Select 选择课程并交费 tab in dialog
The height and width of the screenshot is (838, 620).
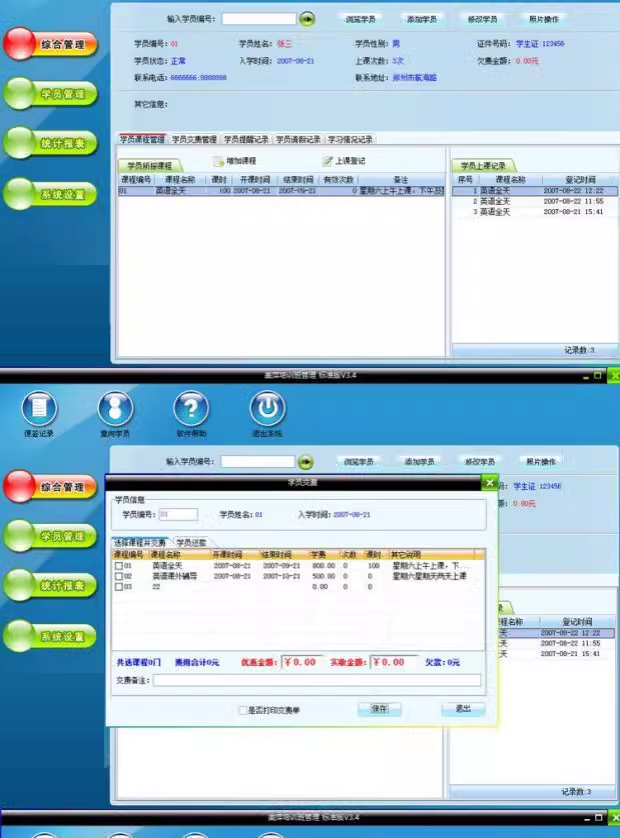140,542
